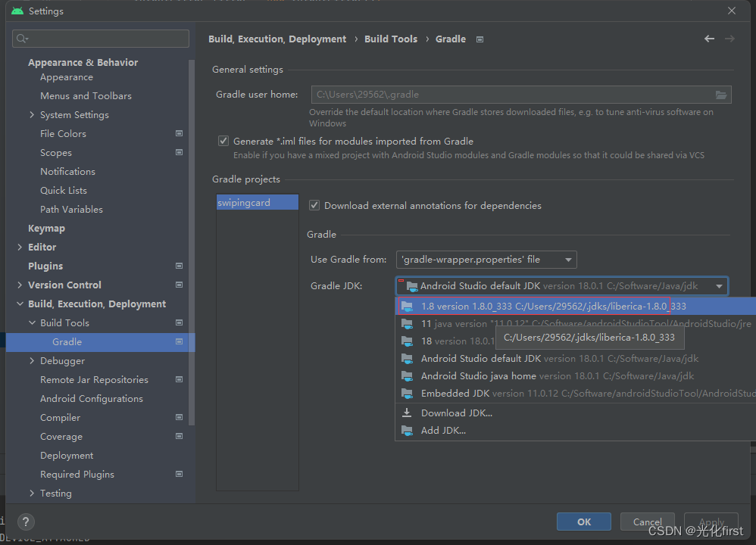756x545 pixels.
Task: Open the Quick Lists settings page
Action: tap(64, 190)
